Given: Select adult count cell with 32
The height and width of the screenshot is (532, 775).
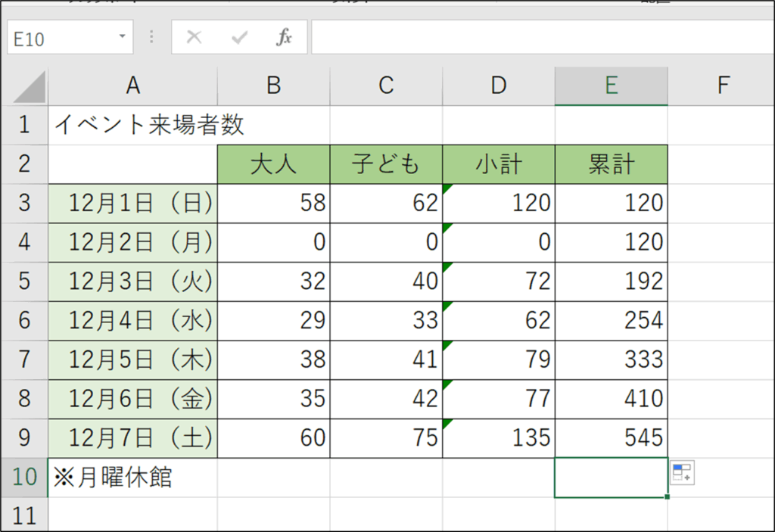Looking at the screenshot, I should 274,282.
